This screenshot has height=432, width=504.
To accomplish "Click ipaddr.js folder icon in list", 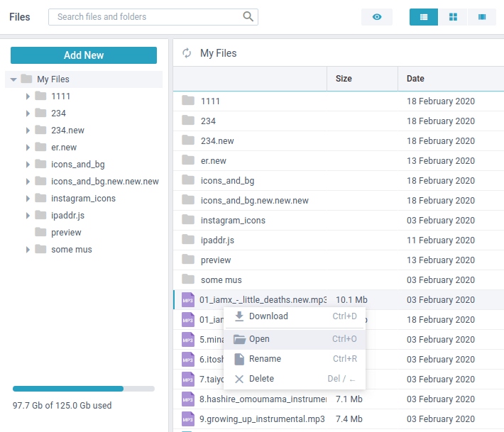I will [188, 240].
